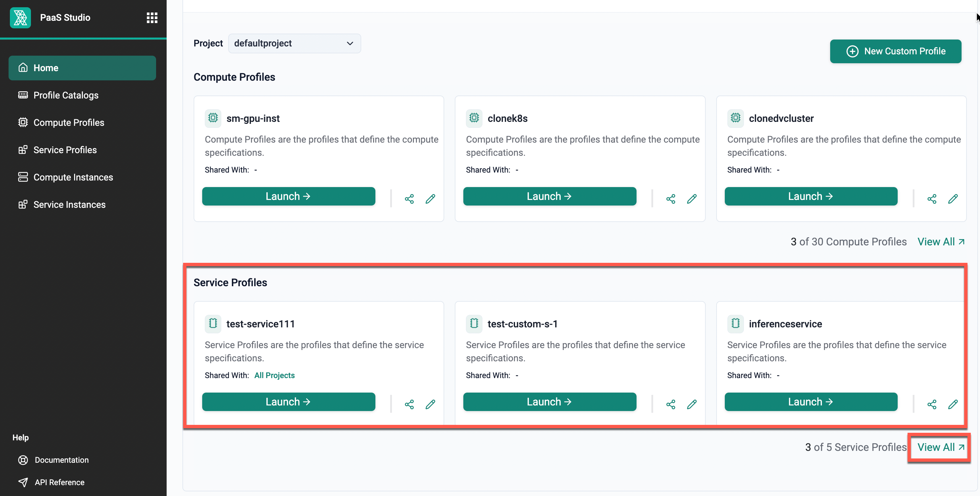Share the clonek8s profile
This screenshot has height=496, width=980.
671,199
